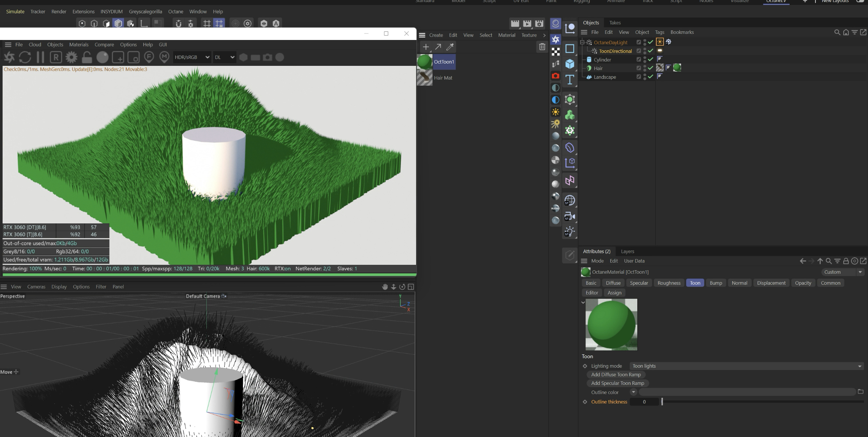Image resolution: width=868 pixels, height=437 pixels.
Task: Click Add Specular Toon Ramp button
Action: (617, 383)
